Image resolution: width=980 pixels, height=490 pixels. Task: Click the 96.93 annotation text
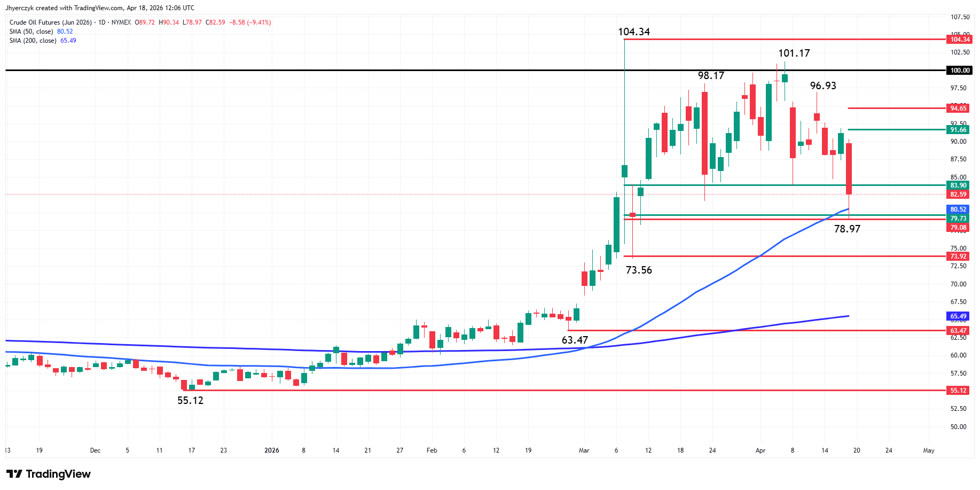pos(823,86)
